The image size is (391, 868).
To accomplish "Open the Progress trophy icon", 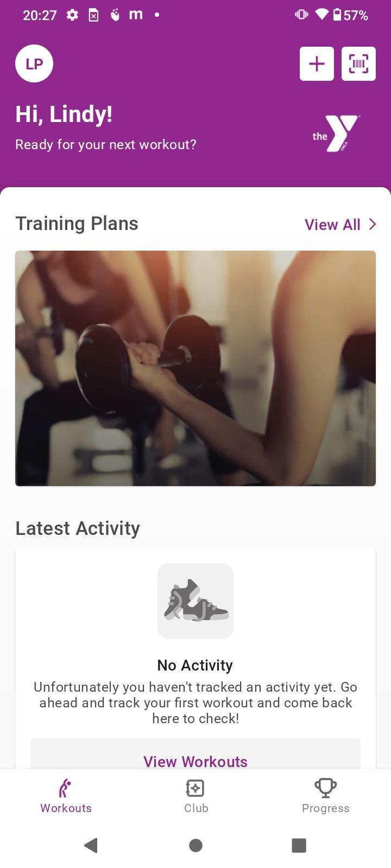I will tap(325, 788).
